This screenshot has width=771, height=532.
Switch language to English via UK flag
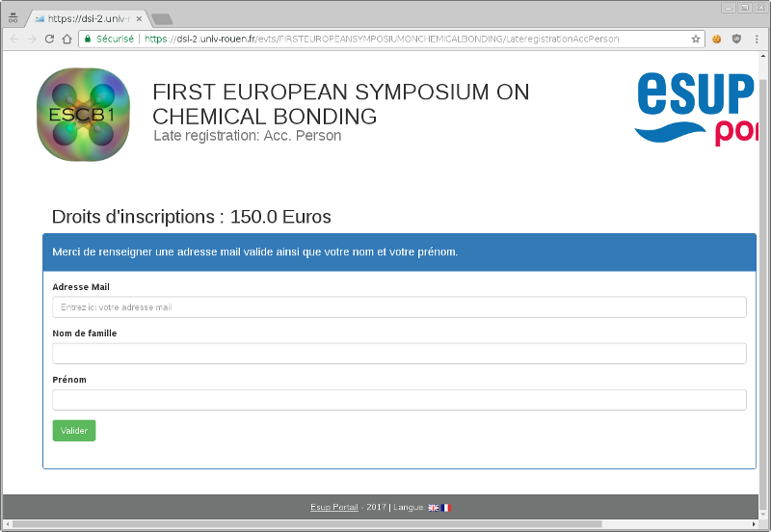[x=434, y=507]
